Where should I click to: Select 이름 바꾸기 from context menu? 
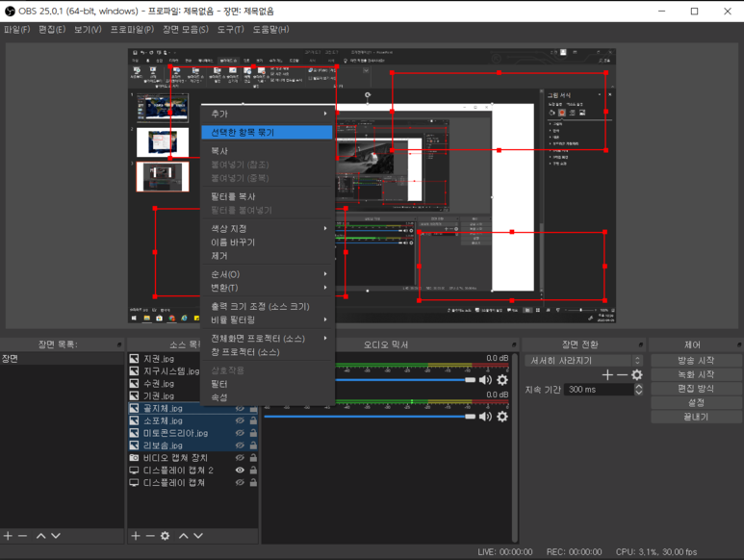click(267, 242)
